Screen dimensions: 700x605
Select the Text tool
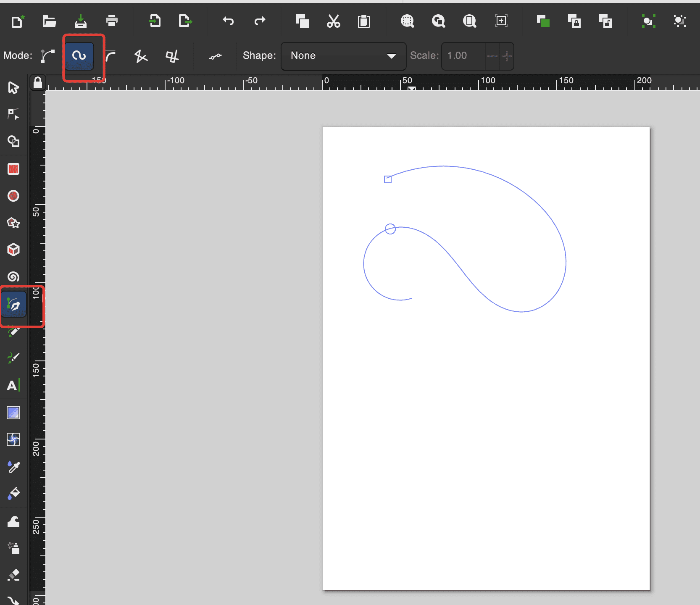point(13,385)
